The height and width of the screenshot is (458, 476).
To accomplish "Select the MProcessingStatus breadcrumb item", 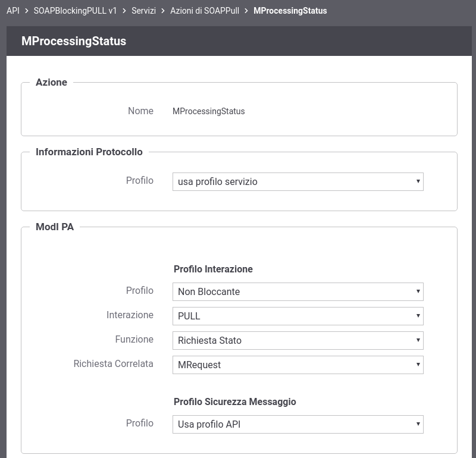I will tap(290, 11).
